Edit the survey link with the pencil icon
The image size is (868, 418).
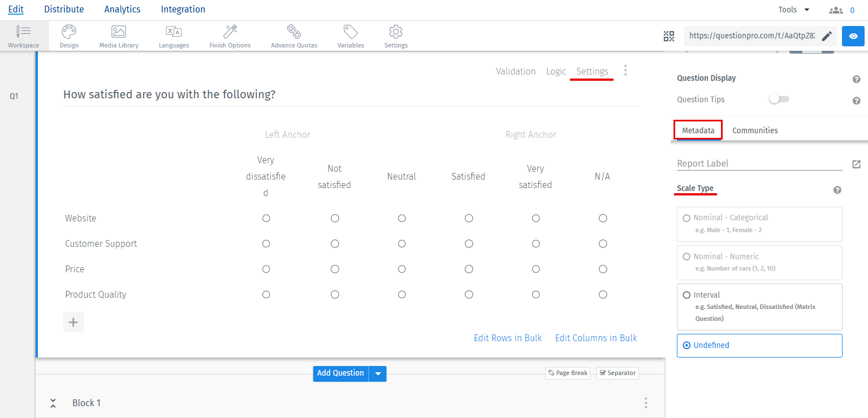(x=827, y=36)
